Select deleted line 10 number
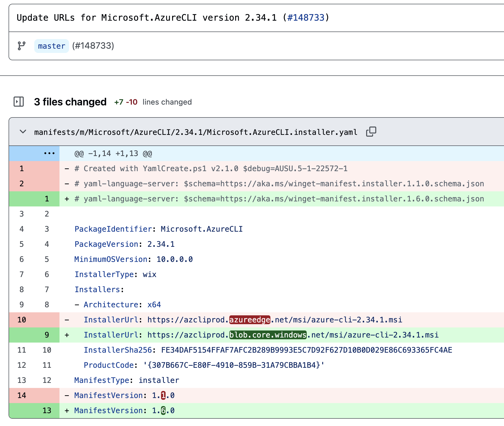The image size is (504, 426). pyautogui.click(x=22, y=320)
